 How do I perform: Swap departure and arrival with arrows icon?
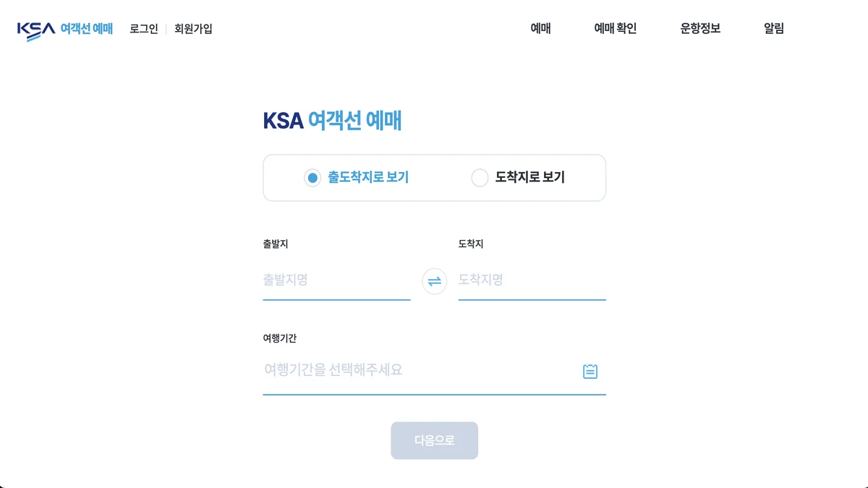[434, 281]
